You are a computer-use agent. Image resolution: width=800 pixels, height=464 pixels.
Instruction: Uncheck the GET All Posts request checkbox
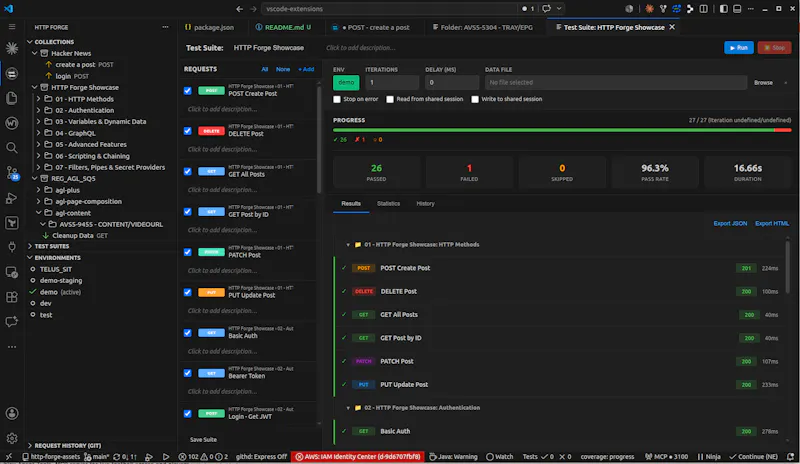(x=188, y=171)
